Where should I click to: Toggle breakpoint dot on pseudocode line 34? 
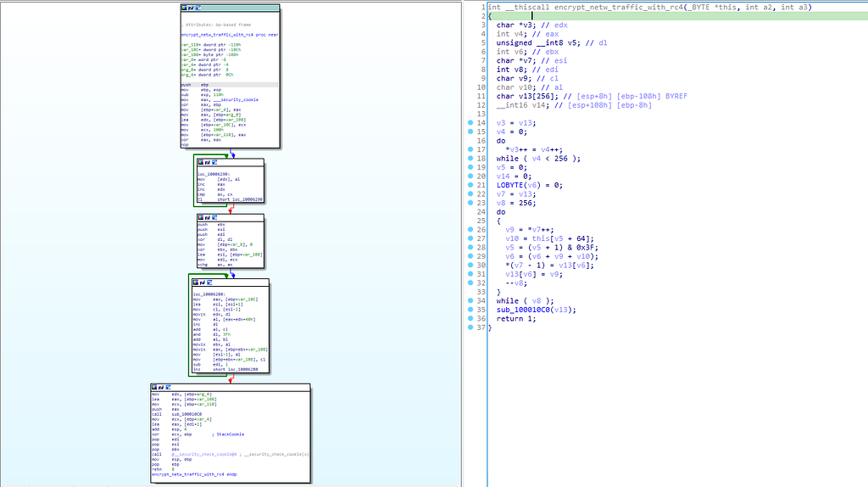tap(470, 300)
